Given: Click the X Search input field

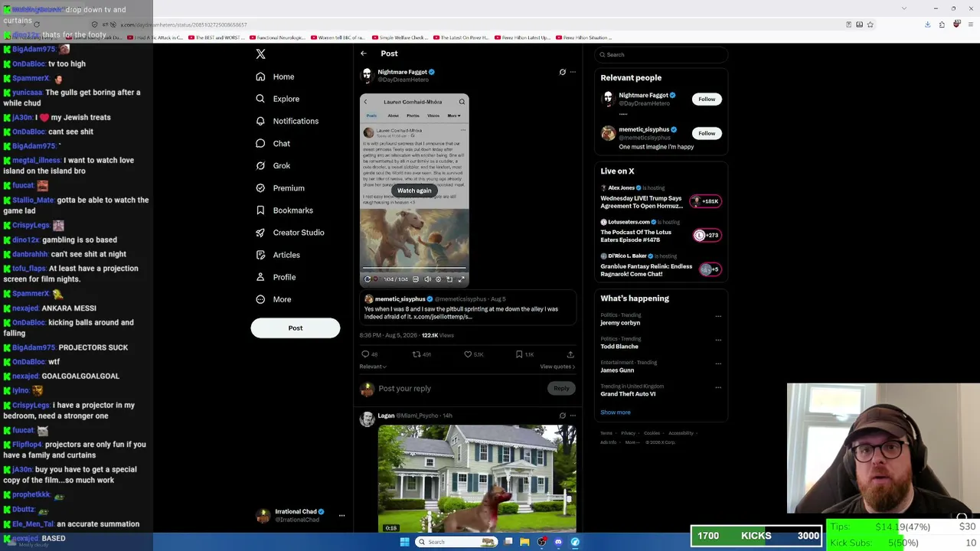Looking at the screenshot, I should [x=661, y=54].
